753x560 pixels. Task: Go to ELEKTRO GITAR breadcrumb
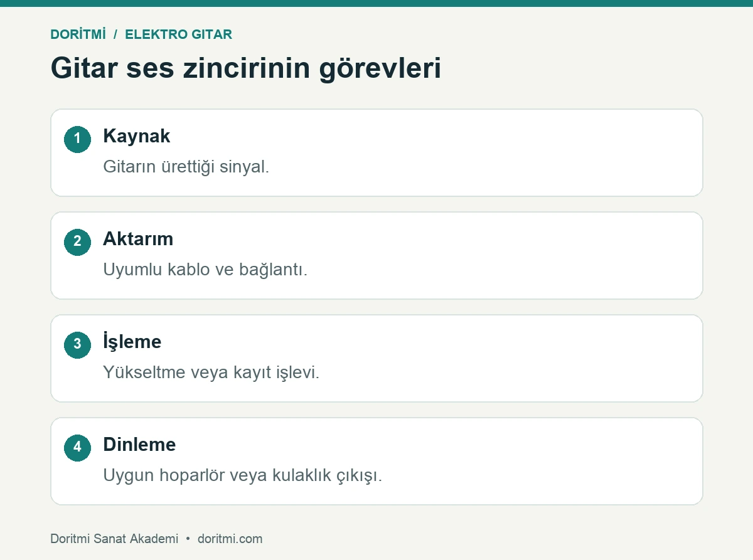[179, 34]
